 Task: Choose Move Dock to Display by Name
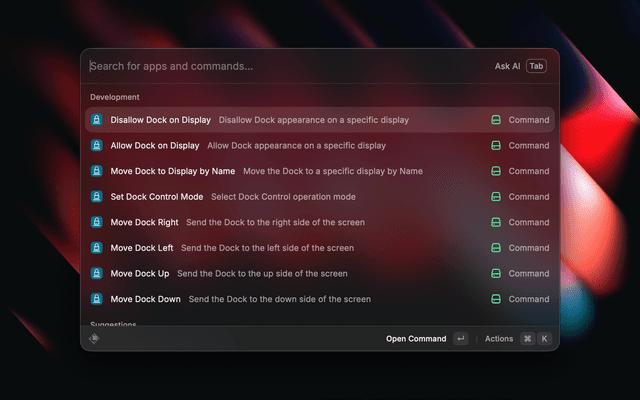pos(172,171)
